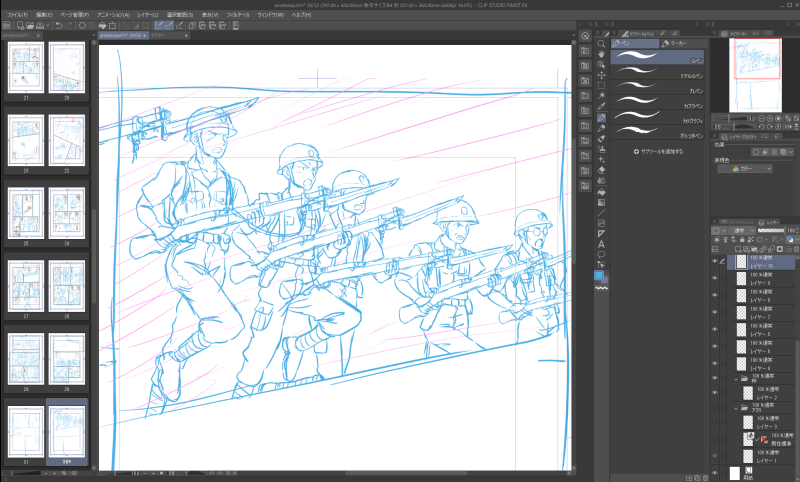Viewport: 800px width, 482px height.
Task: Select the Hand move-view tool
Action: click(601, 54)
